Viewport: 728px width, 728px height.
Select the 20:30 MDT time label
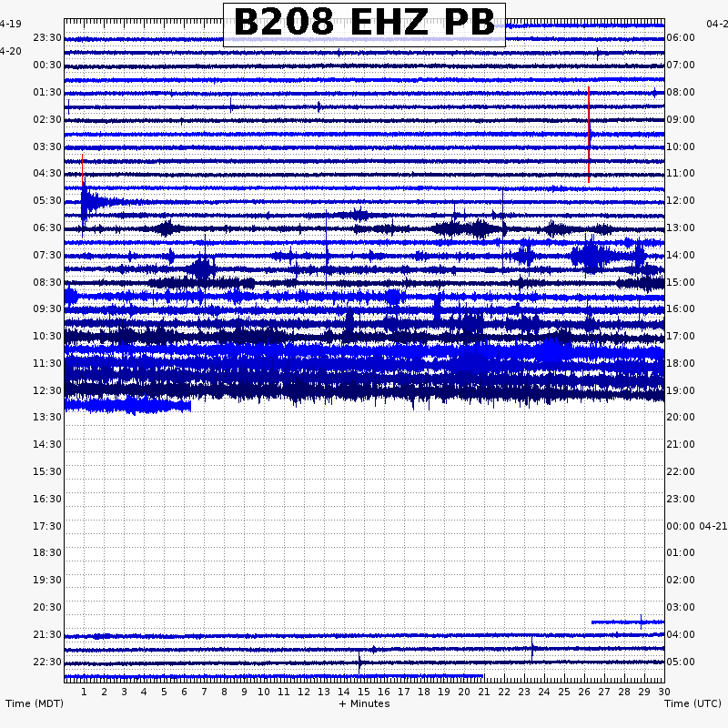47,607
